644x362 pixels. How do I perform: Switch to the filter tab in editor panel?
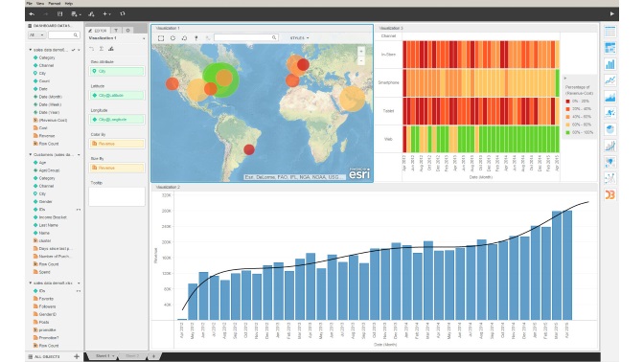(116, 31)
